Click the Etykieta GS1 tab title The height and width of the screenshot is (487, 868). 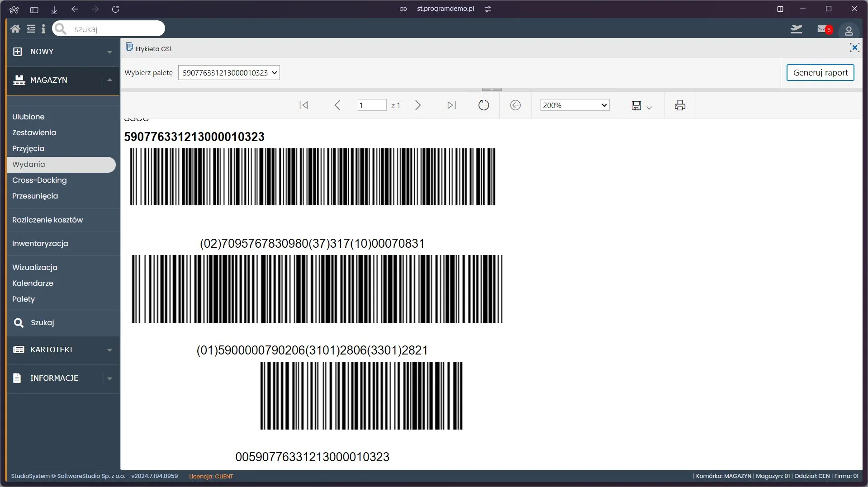(x=153, y=49)
